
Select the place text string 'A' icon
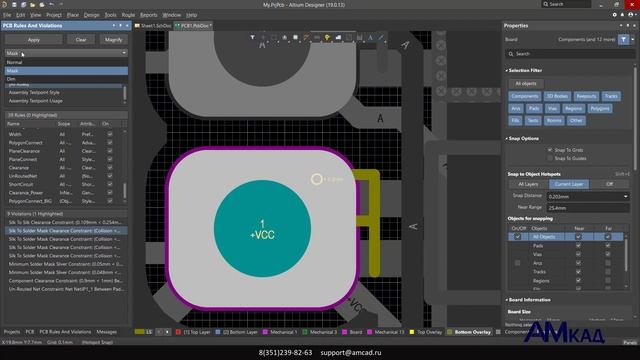[370, 38]
